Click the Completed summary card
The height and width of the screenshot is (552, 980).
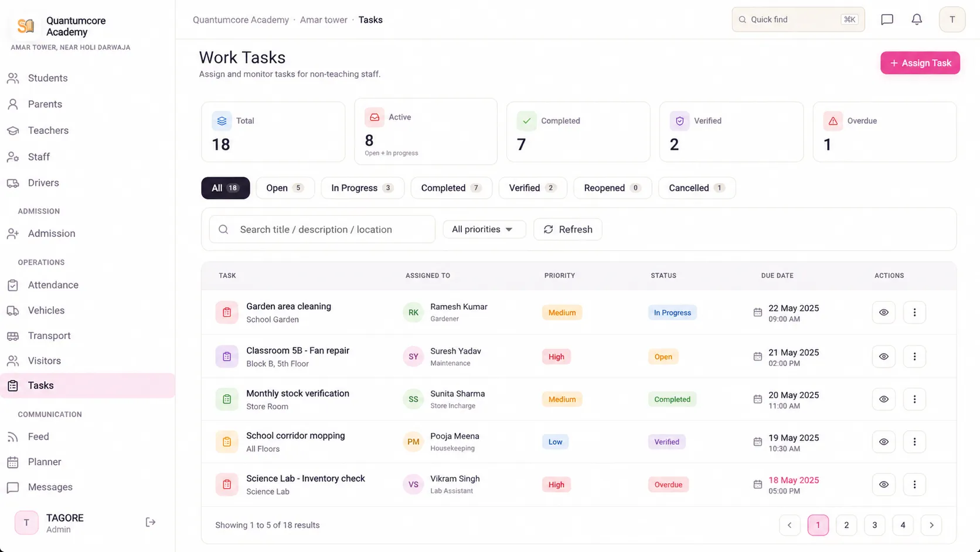tap(579, 131)
